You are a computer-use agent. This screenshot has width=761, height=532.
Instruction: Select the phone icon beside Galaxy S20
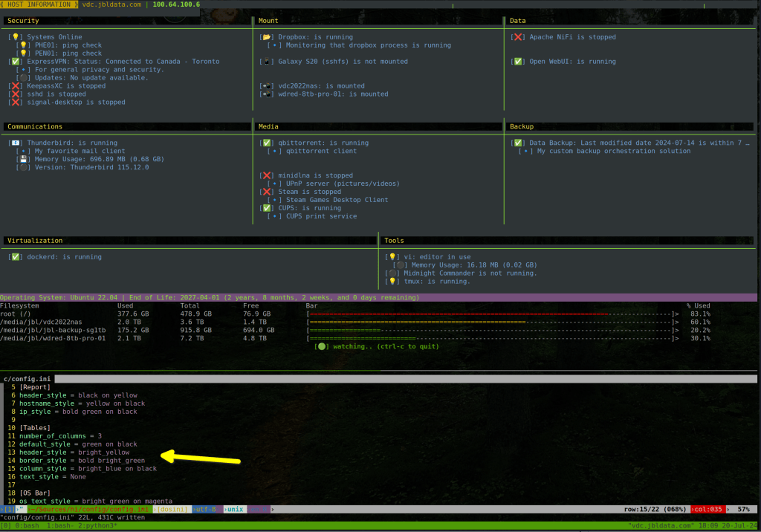click(x=266, y=62)
